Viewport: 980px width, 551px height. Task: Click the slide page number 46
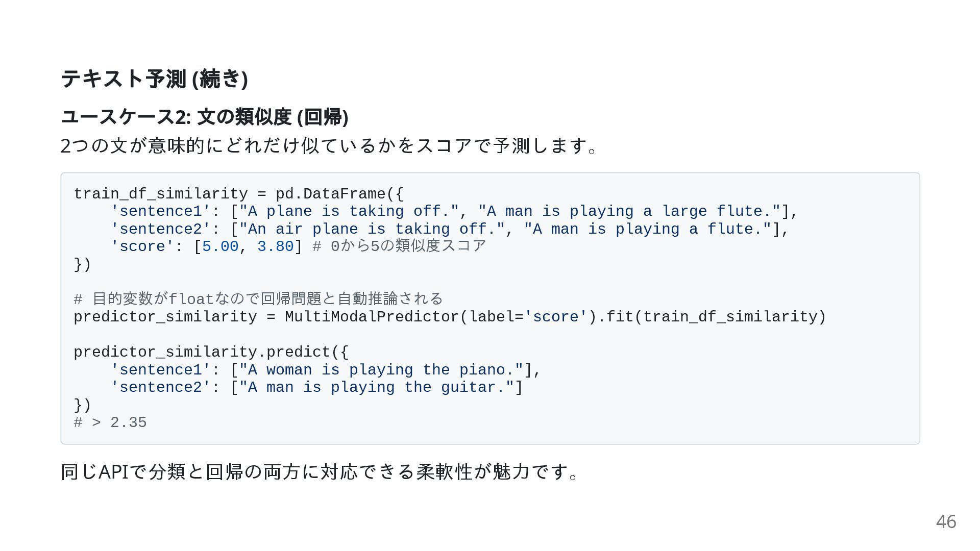pyautogui.click(x=946, y=522)
